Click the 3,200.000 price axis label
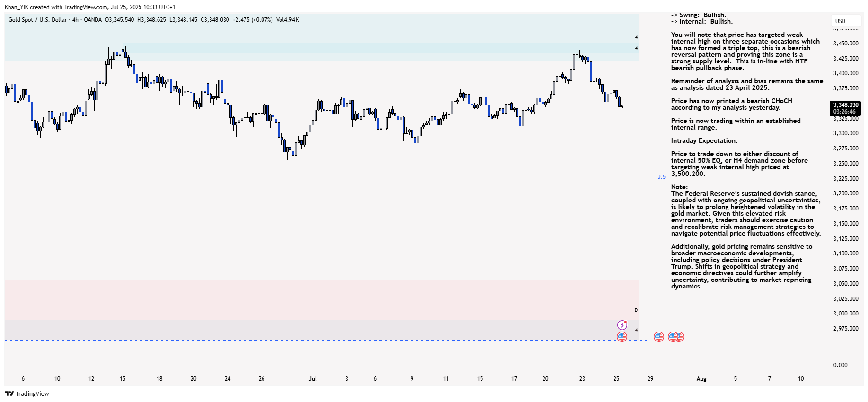The width and height of the screenshot is (868, 402). 846,193
